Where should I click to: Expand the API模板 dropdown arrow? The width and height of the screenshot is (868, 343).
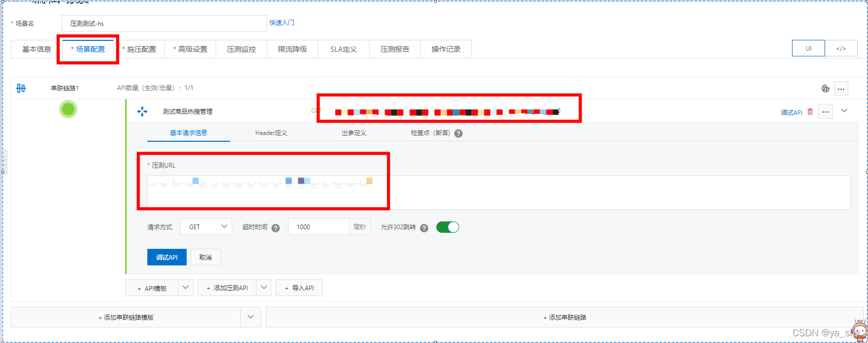tap(186, 288)
